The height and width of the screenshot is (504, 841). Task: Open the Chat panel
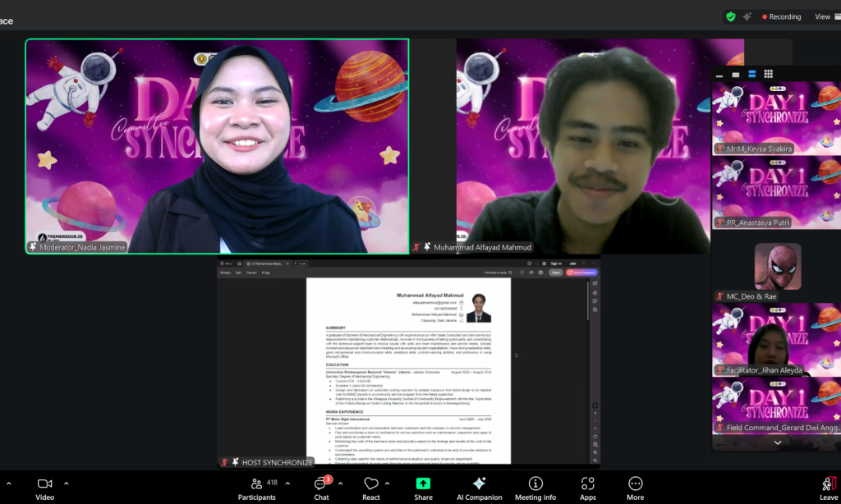coord(322,488)
